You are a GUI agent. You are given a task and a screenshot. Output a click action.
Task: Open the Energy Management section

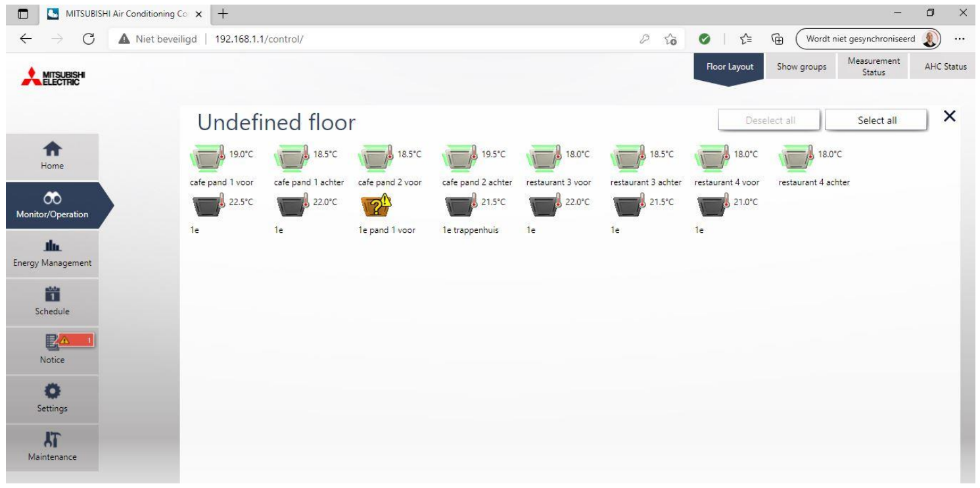(51, 255)
